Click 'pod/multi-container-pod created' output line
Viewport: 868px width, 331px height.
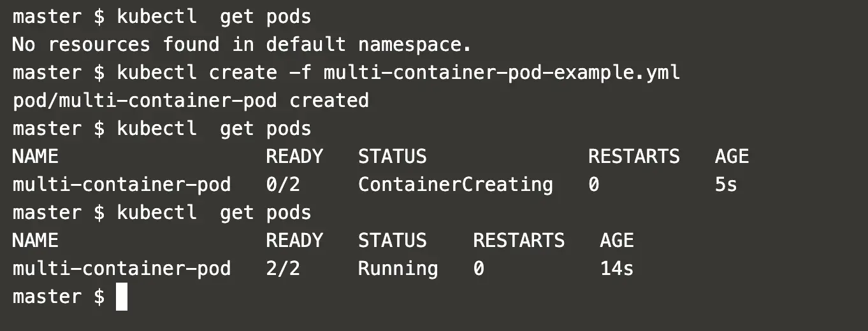[191, 101]
